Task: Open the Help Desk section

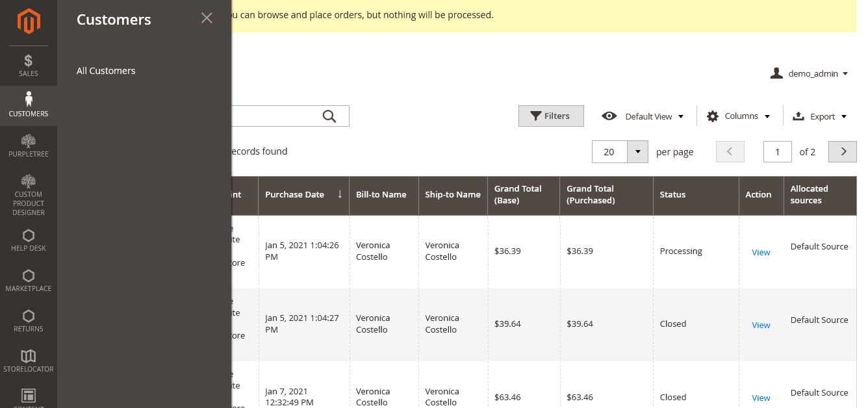Action: click(29, 240)
